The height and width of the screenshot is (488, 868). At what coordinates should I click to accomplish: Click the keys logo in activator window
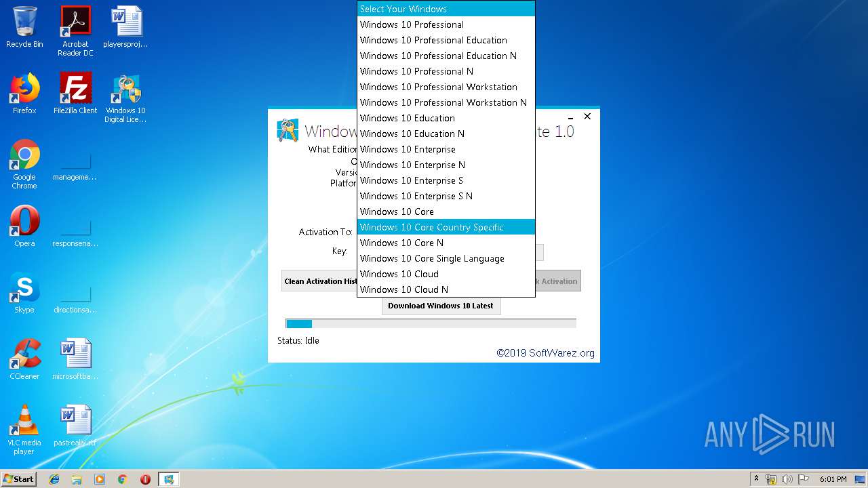(288, 130)
